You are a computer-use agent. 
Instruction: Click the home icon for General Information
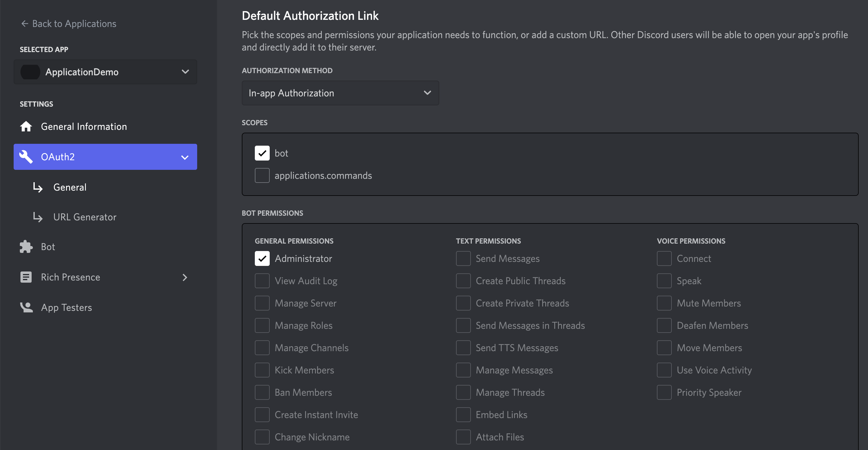[26, 127]
